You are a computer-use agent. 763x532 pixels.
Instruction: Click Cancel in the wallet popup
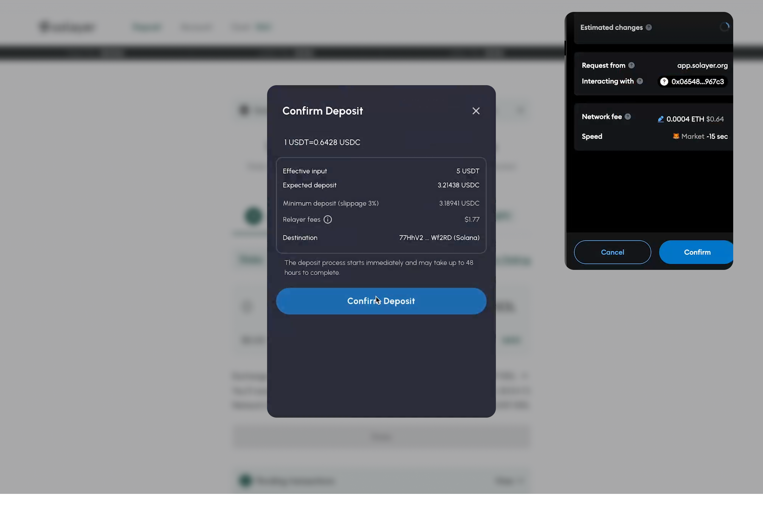(x=612, y=252)
